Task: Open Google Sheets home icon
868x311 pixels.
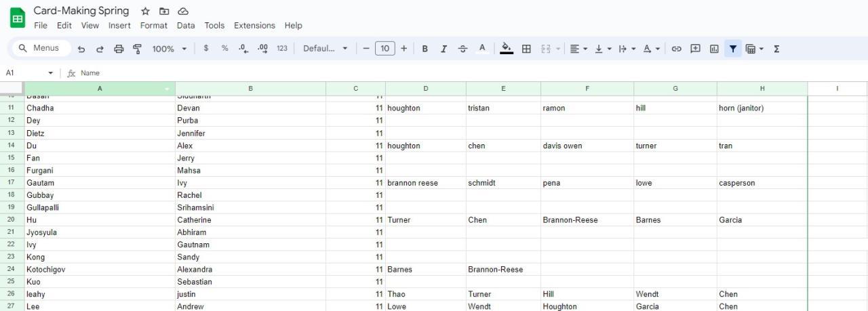Action: click(x=18, y=18)
